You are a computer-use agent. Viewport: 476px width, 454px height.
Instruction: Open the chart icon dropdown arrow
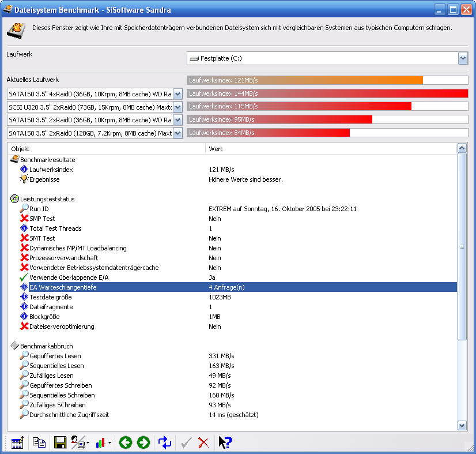click(x=109, y=443)
